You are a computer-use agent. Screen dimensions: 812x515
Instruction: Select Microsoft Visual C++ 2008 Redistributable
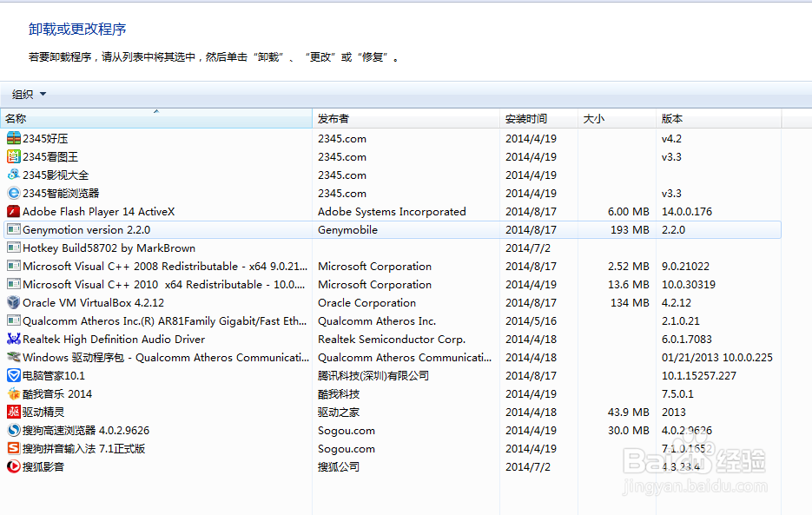(x=165, y=267)
